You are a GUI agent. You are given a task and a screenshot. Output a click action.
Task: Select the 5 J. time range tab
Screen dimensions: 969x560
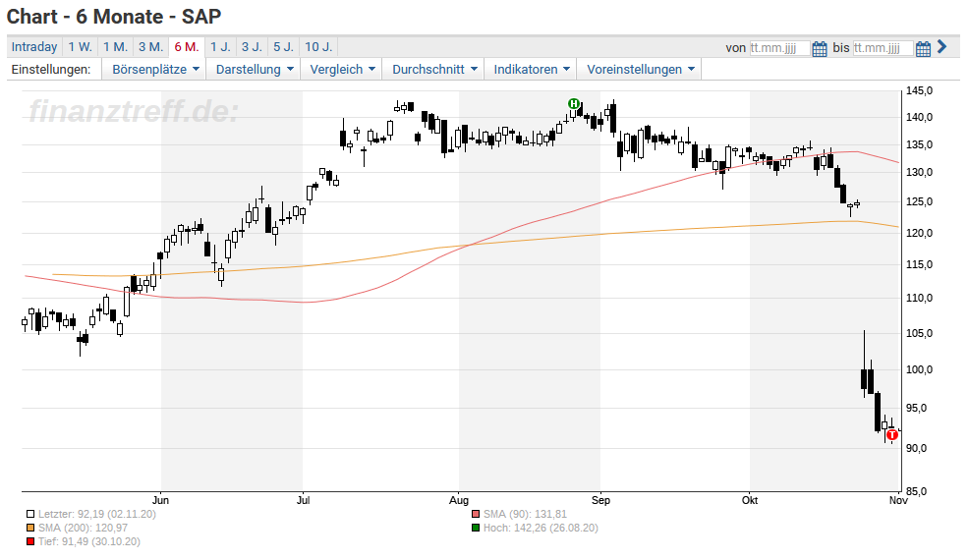(x=283, y=47)
